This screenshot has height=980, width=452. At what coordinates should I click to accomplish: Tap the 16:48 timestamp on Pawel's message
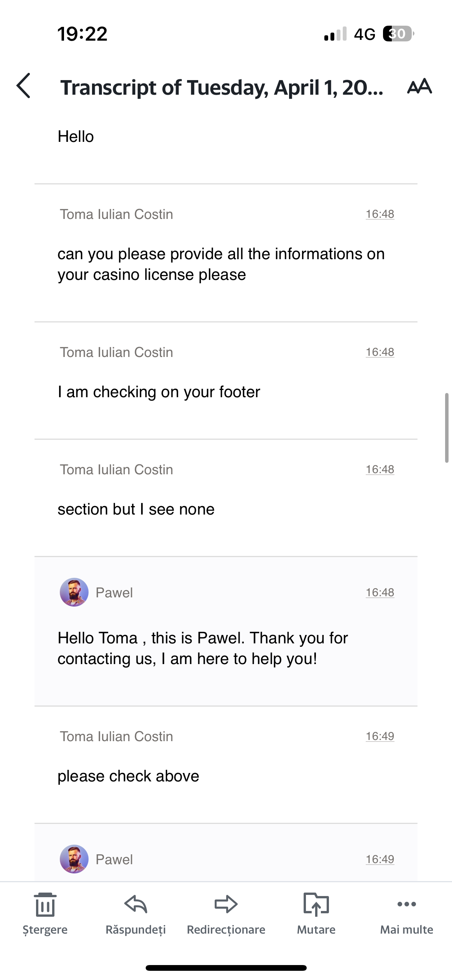coord(380,592)
